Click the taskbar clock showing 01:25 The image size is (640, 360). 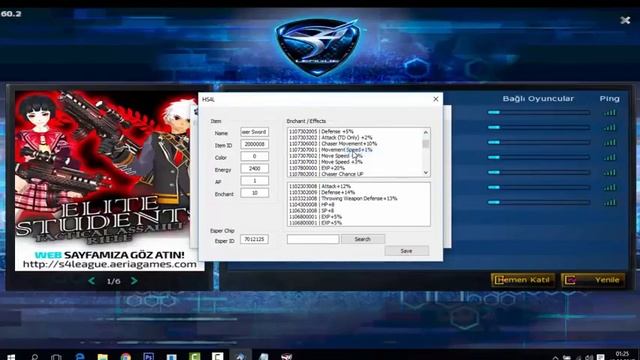tap(622, 355)
